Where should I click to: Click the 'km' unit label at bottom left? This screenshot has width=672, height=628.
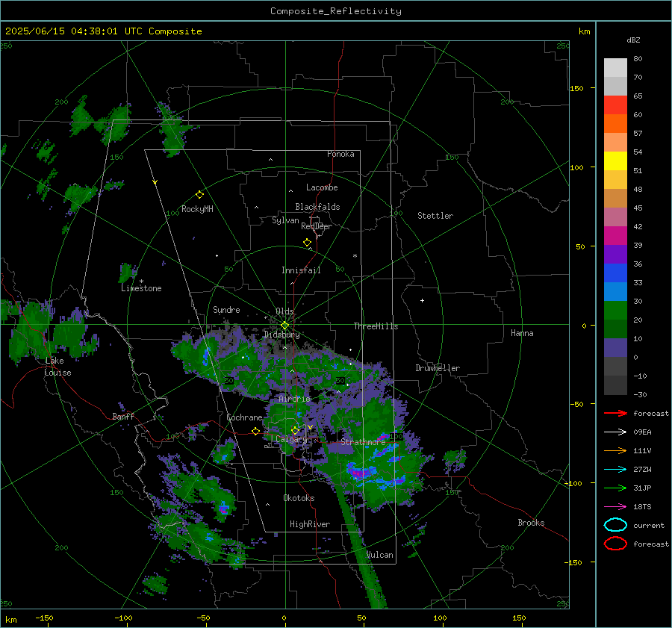pyautogui.click(x=10, y=620)
